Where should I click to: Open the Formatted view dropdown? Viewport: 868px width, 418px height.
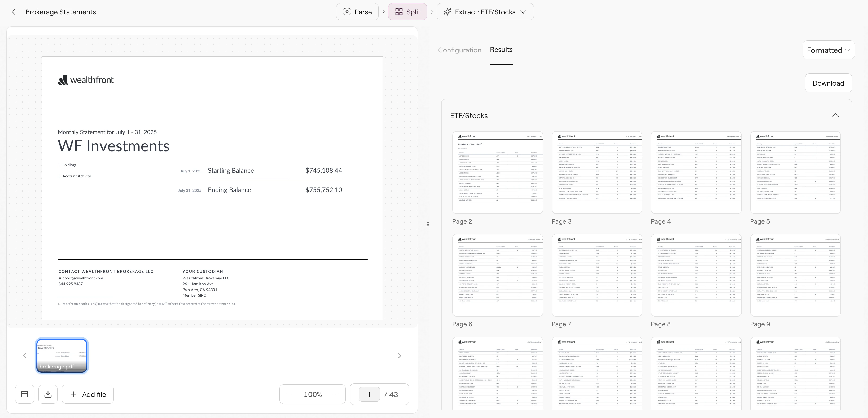point(828,50)
